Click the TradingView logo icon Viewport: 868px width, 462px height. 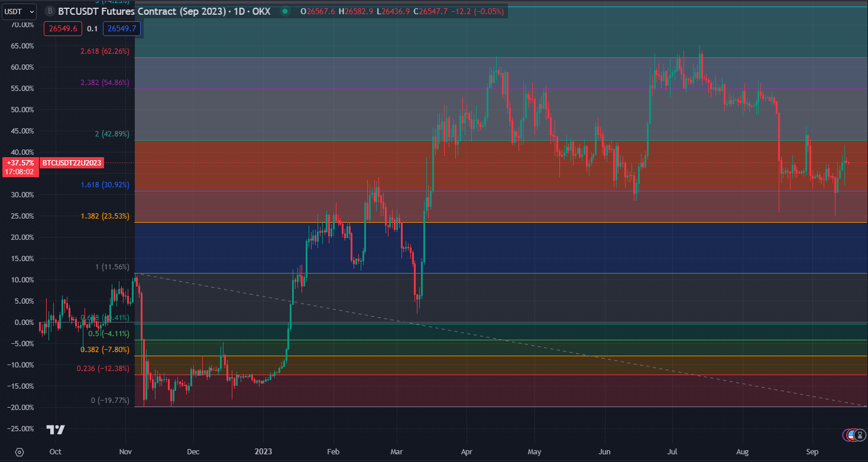coord(56,430)
